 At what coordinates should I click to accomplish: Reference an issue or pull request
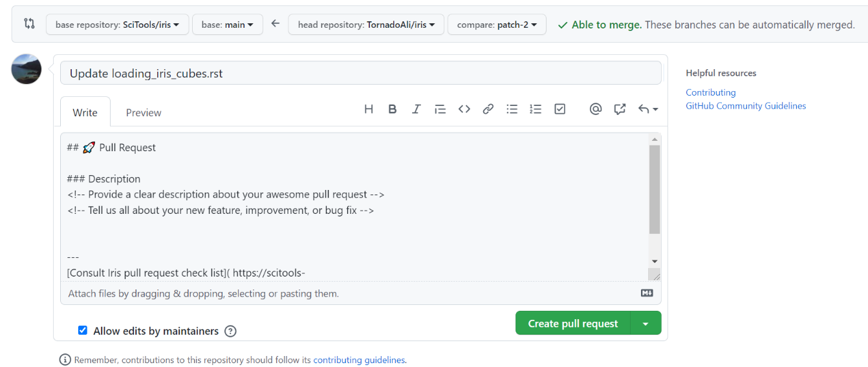(620, 109)
